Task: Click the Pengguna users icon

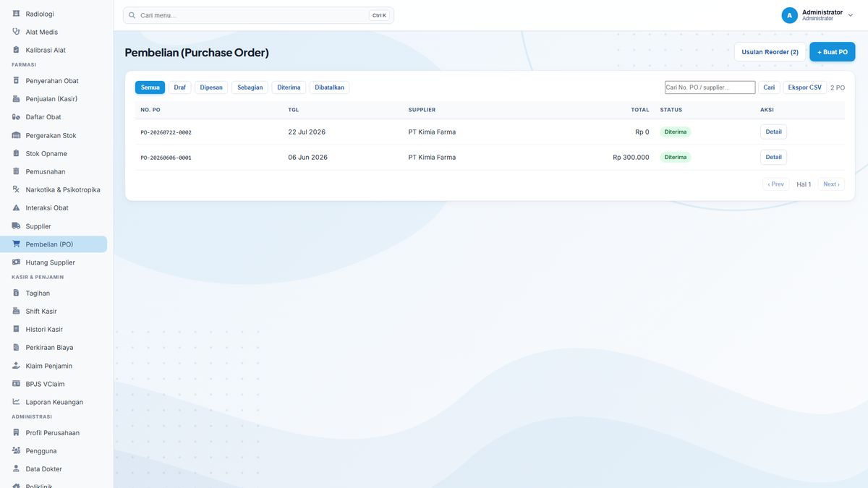Action: [x=16, y=451]
